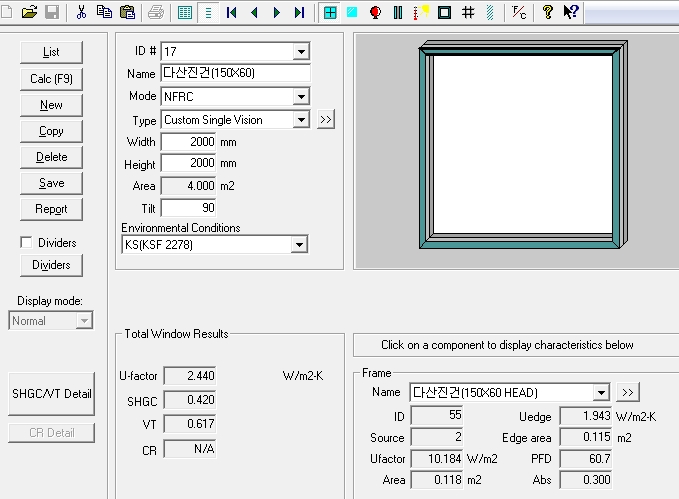Open the Window Library icon
Screen dimensions: 679x499
click(330, 12)
